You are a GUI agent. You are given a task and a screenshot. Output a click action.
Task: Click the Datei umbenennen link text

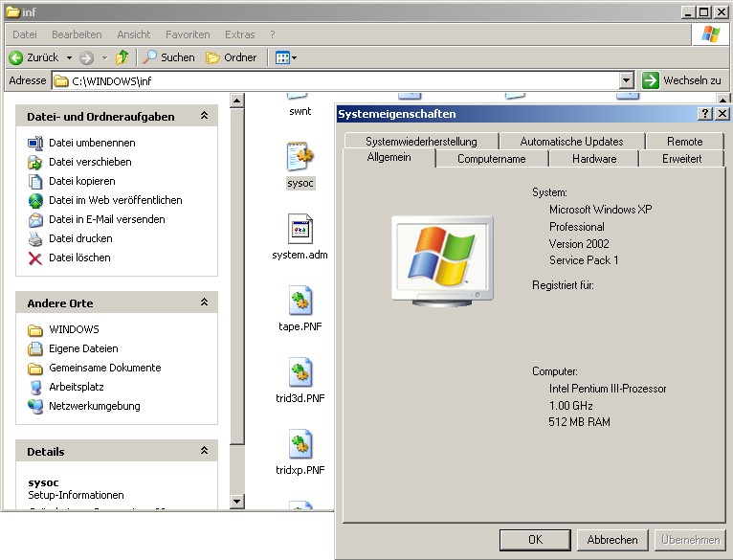[x=92, y=143]
